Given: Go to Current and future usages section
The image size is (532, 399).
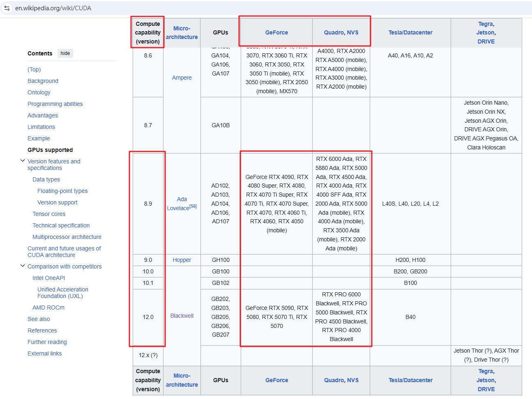Looking at the screenshot, I should pos(64,252).
